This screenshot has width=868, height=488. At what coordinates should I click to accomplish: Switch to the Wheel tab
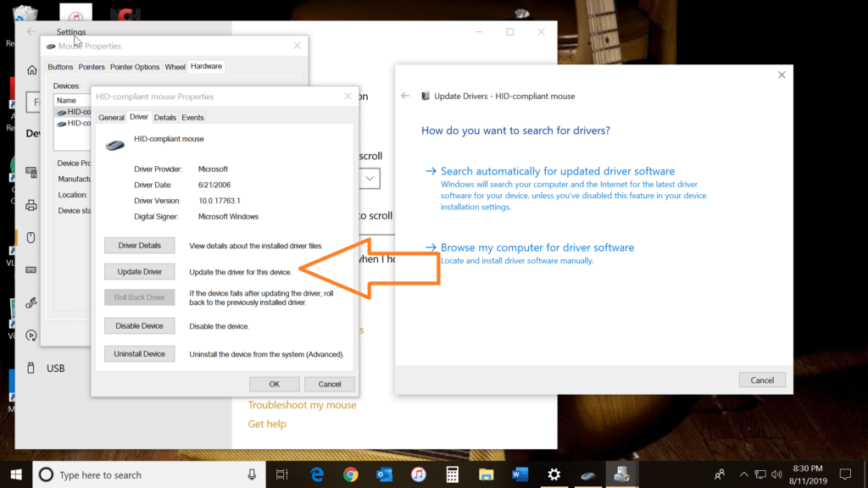click(175, 66)
